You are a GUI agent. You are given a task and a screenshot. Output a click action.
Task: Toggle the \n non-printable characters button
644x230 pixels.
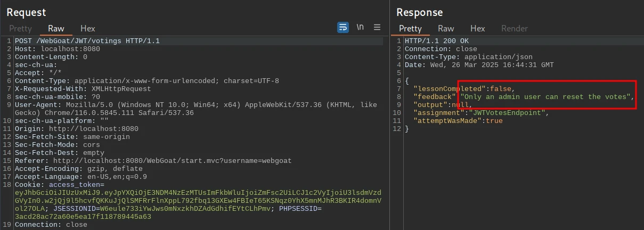pos(360,28)
